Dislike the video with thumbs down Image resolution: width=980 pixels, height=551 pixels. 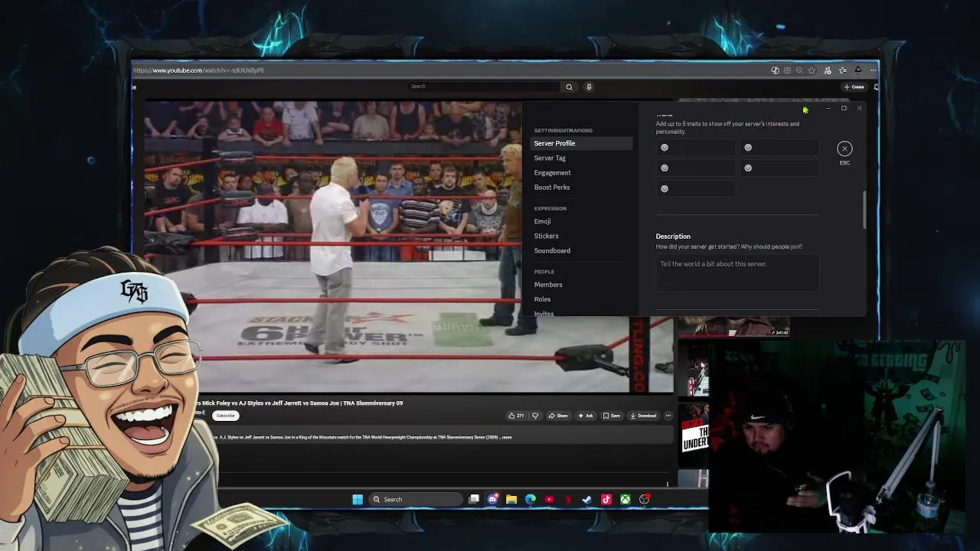point(535,416)
